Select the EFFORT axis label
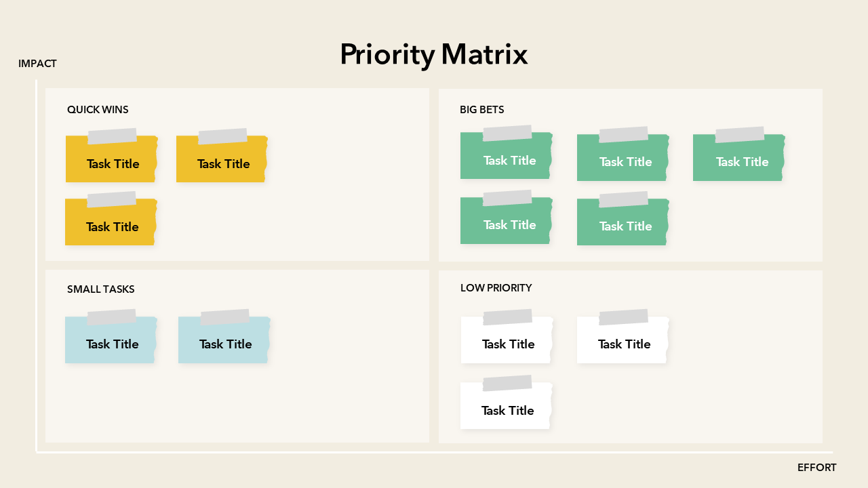The image size is (868, 488). (x=816, y=468)
